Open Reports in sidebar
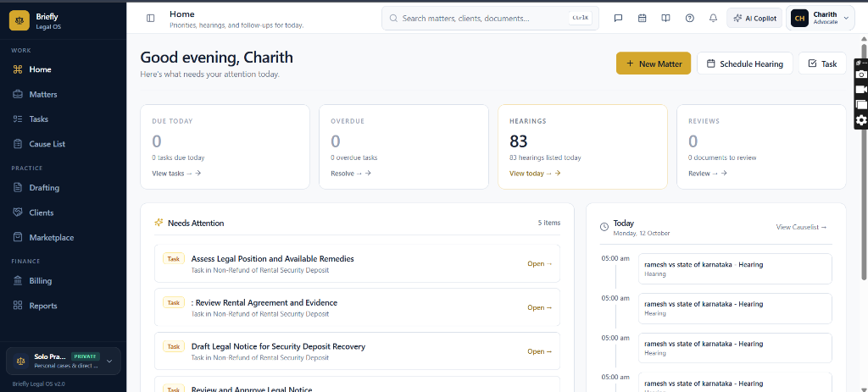The height and width of the screenshot is (392, 868). pos(63,306)
